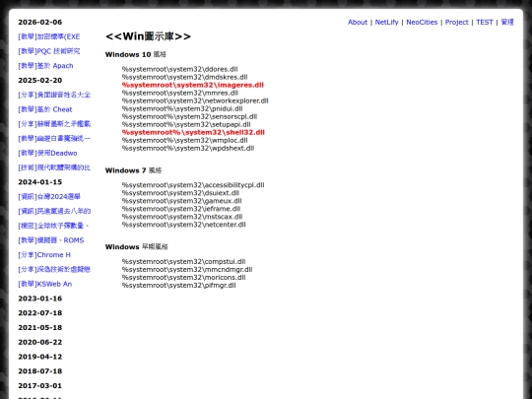Open the Project link
This screenshot has width=532, height=399.
[456, 22]
